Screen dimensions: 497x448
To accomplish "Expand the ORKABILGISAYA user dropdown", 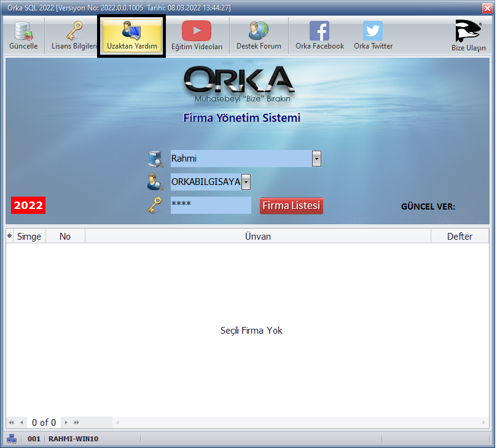I will pyautogui.click(x=246, y=182).
